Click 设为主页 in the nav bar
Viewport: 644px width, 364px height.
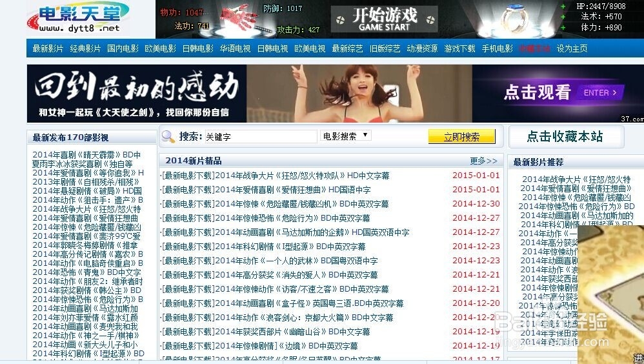point(572,48)
